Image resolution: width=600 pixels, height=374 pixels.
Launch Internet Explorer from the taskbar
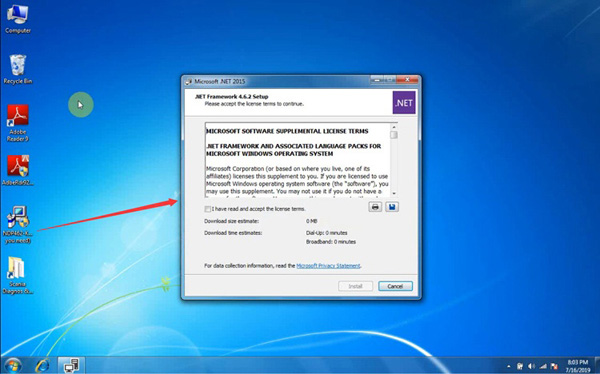[42, 366]
